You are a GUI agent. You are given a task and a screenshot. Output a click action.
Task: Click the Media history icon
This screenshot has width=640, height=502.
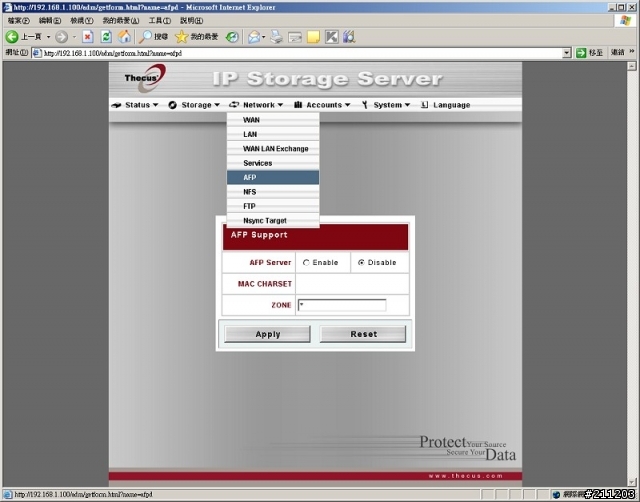232,37
